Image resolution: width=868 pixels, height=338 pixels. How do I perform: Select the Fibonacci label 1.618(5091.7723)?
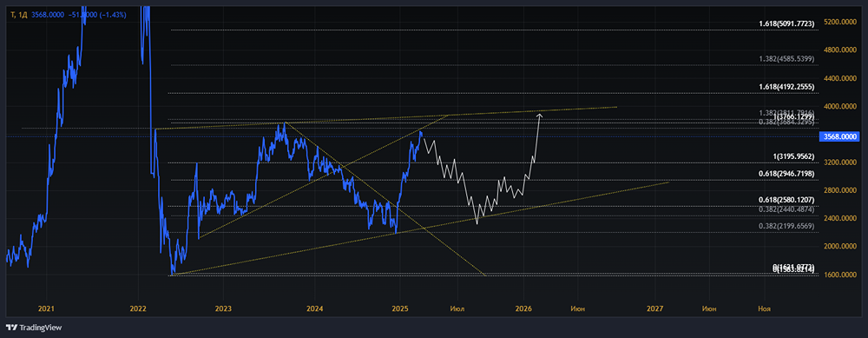[x=786, y=23]
